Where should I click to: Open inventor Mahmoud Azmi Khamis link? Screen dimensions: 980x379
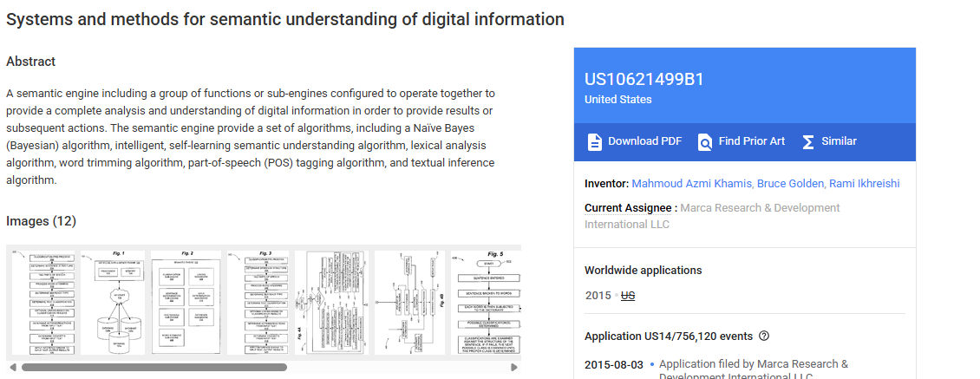[x=692, y=184]
